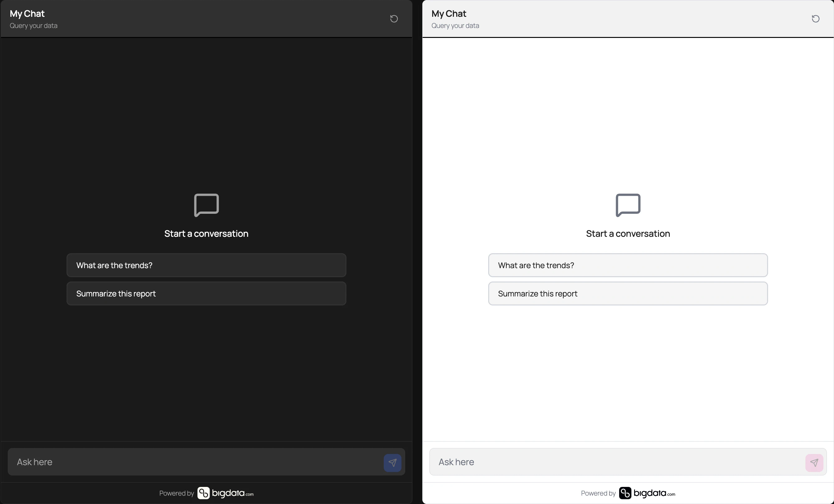Click the speech bubble icon in the light panel
Viewport: 834px width, 504px height.
coord(628,205)
